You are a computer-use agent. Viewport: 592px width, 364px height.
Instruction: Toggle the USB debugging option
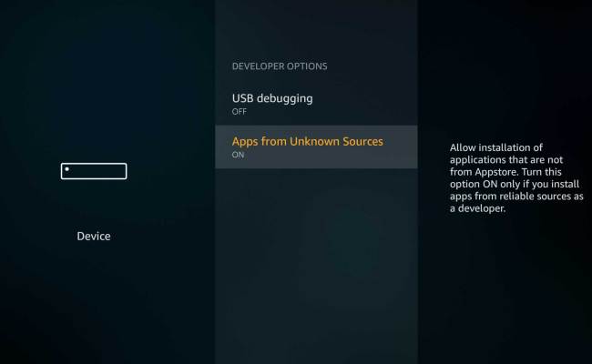[316, 104]
